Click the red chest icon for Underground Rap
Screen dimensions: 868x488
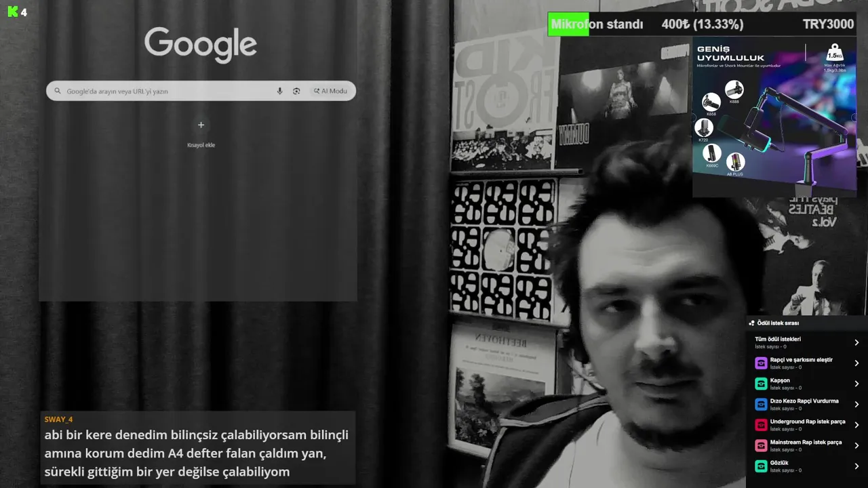coord(761,425)
